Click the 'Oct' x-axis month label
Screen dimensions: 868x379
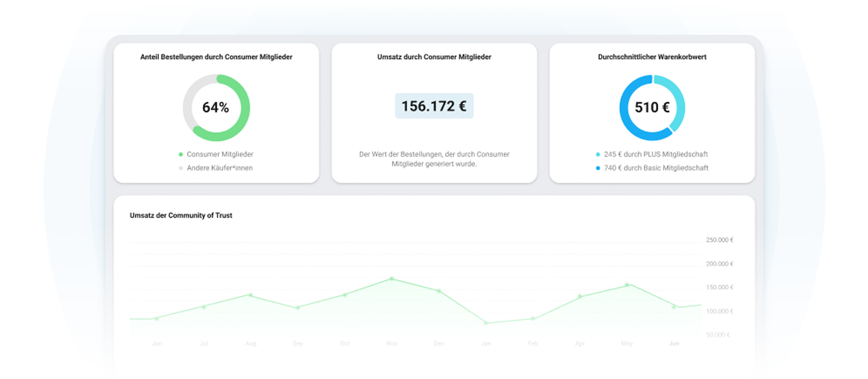pos(345,344)
